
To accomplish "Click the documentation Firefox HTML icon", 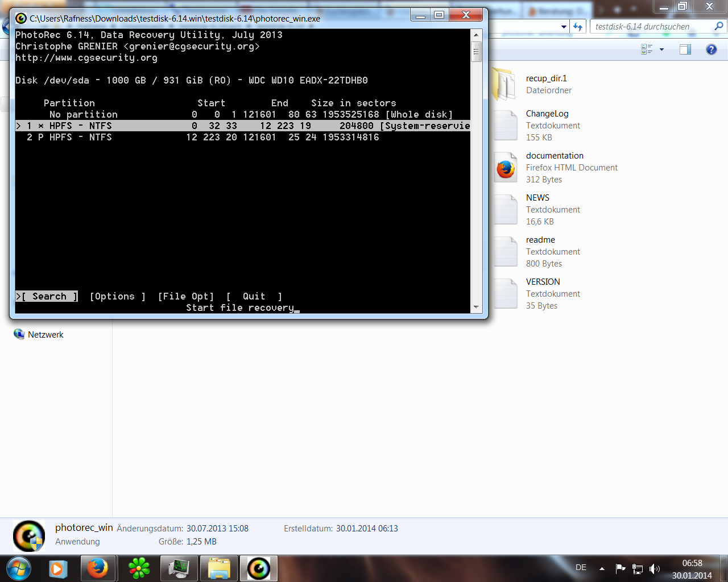I will pyautogui.click(x=504, y=168).
